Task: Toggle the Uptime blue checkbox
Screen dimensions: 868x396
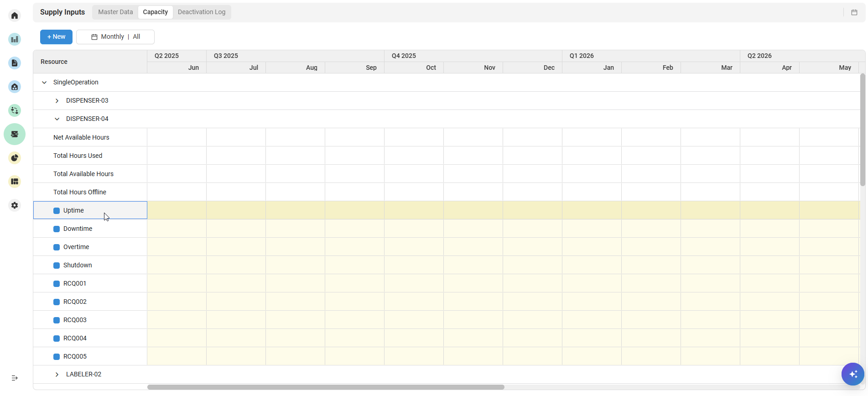Action: click(57, 211)
